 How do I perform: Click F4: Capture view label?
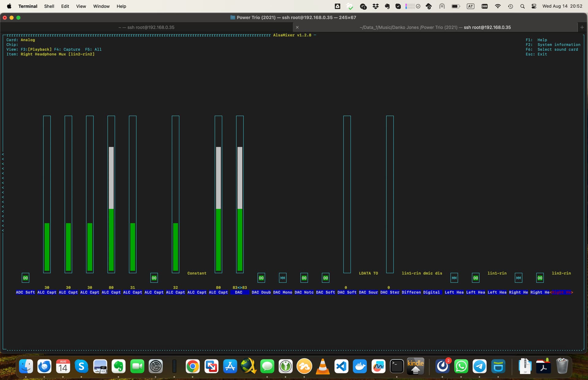67,49
